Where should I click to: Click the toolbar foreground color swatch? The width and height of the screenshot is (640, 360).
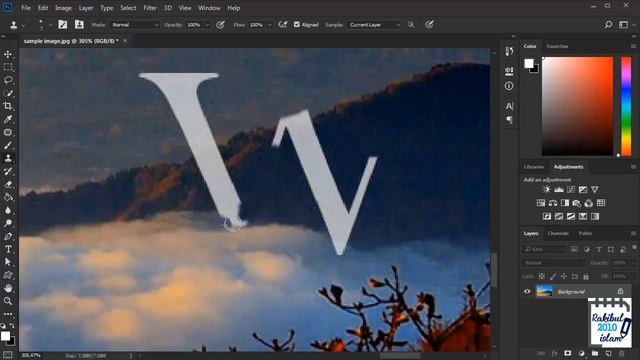coord(5,336)
